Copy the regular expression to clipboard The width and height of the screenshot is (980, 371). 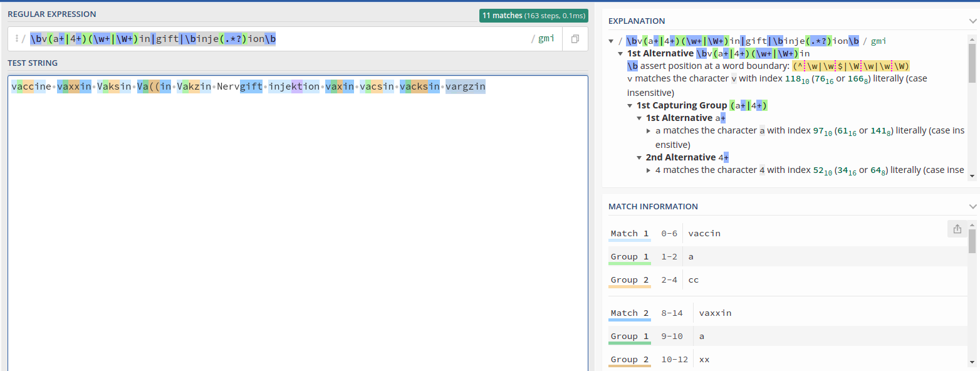[x=575, y=38]
